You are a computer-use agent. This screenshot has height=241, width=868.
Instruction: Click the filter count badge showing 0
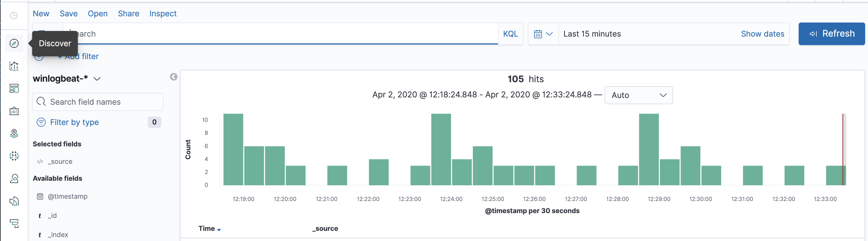coord(154,122)
